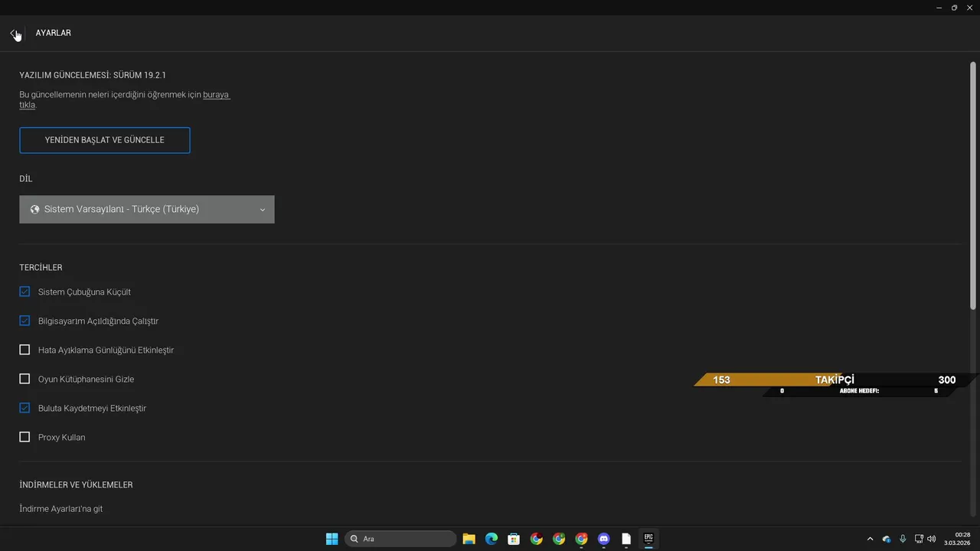The width and height of the screenshot is (980, 551).
Task: Click the TERCİHLER section heading
Action: point(41,268)
